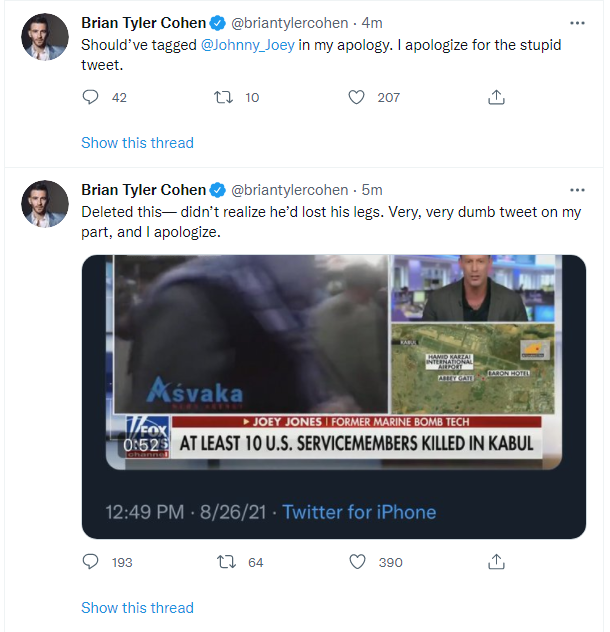
Task: Open Brian Tyler Cohen avatar on second tweet
Action: (x=45, y=204)
